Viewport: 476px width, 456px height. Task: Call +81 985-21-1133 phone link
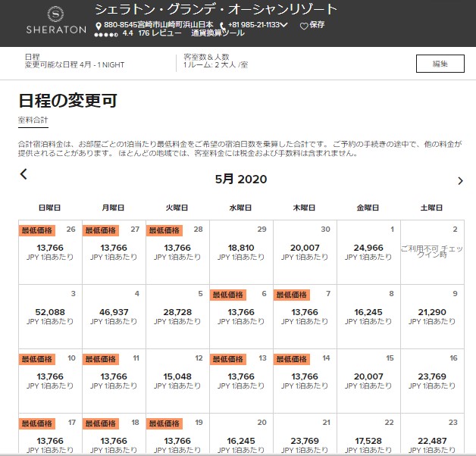[254, 25]
